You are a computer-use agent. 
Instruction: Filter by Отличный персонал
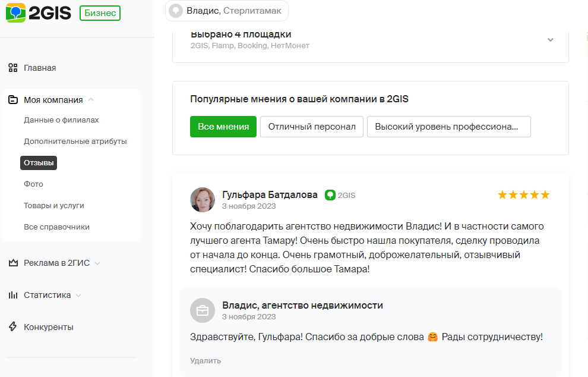(x=312, y=127)
